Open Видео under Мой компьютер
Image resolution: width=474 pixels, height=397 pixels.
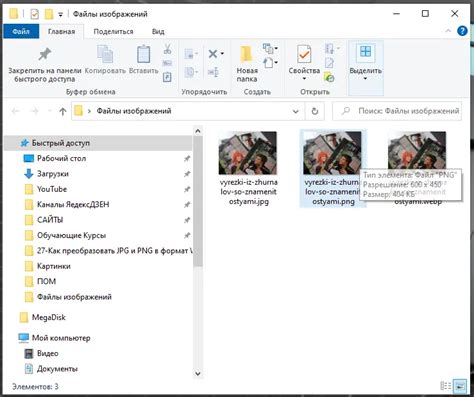[98, 353]
